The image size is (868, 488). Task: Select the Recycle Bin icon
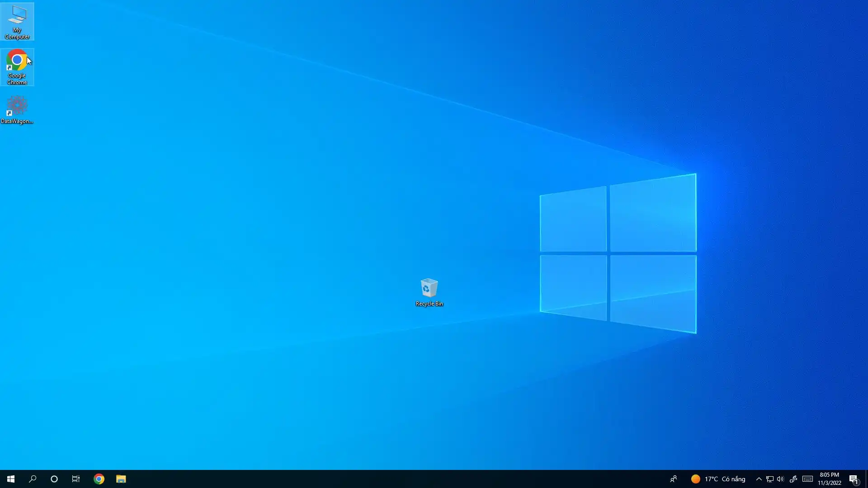[x=429, y=292]
